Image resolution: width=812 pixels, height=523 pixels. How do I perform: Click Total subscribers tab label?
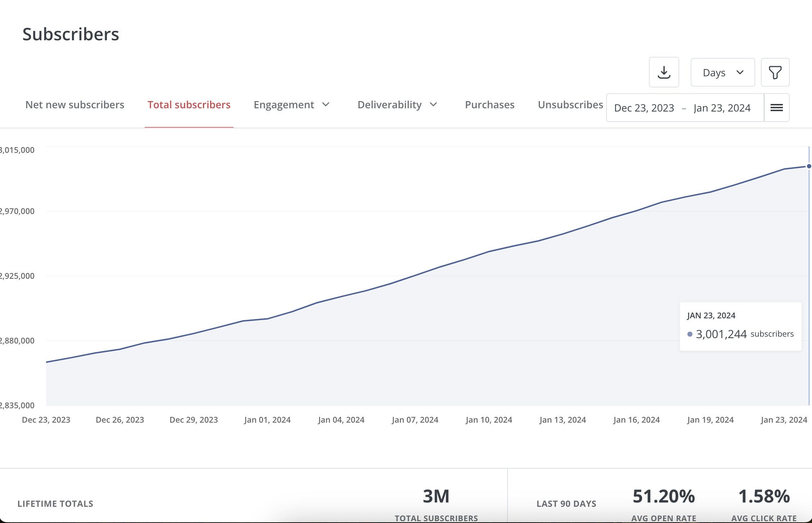[188, 104]
